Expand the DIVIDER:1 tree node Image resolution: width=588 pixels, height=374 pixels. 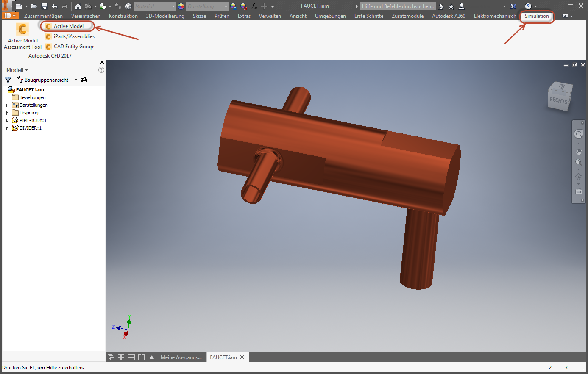[x=7, y=128]
